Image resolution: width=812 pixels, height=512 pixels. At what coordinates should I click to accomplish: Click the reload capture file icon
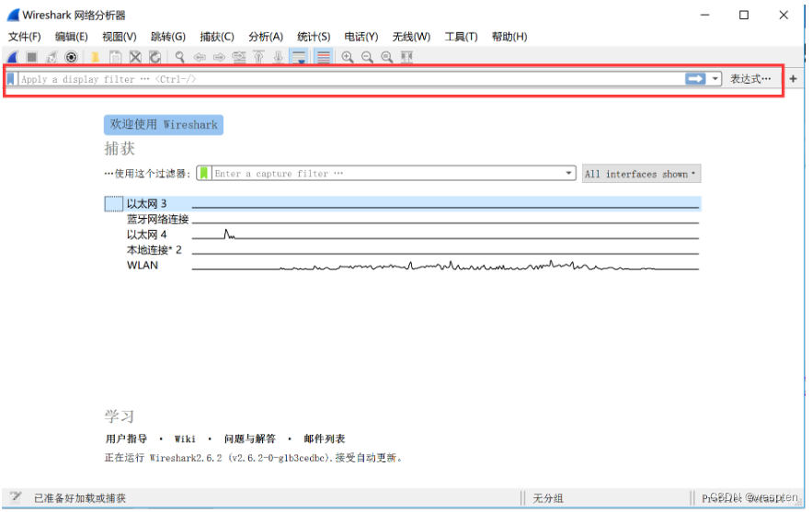tap(154, 57)
